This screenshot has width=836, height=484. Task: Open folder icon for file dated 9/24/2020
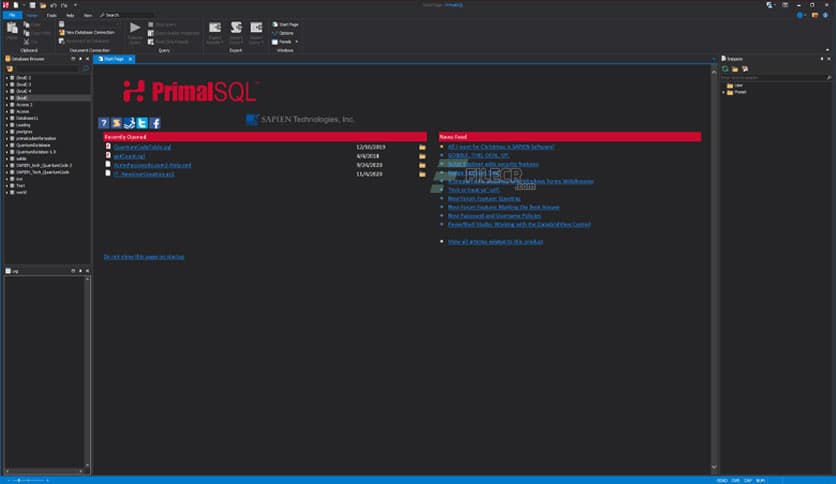(x=422, y=165)
